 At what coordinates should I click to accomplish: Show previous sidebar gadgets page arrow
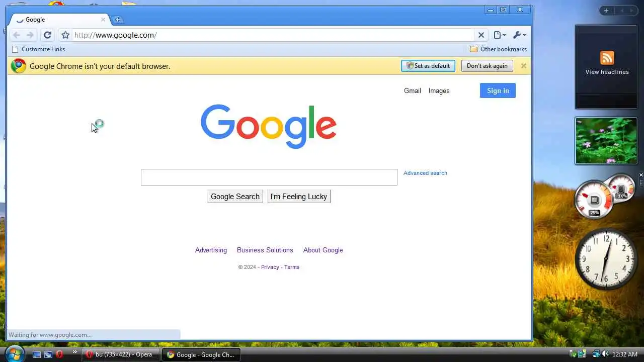622,11
